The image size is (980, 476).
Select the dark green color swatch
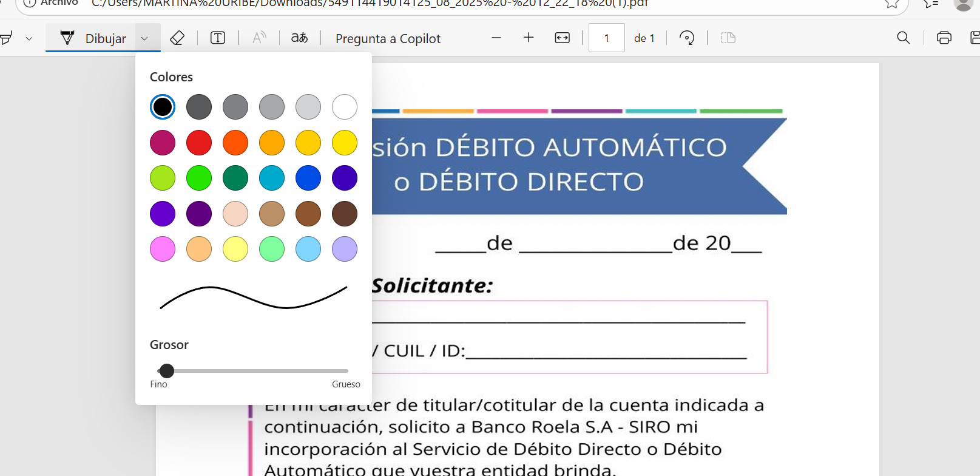tap(235, 178)
